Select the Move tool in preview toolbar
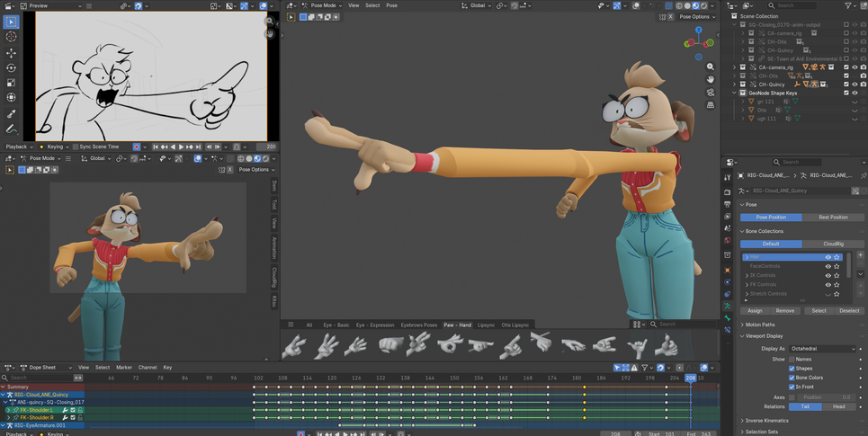 (x=11, y=52)
